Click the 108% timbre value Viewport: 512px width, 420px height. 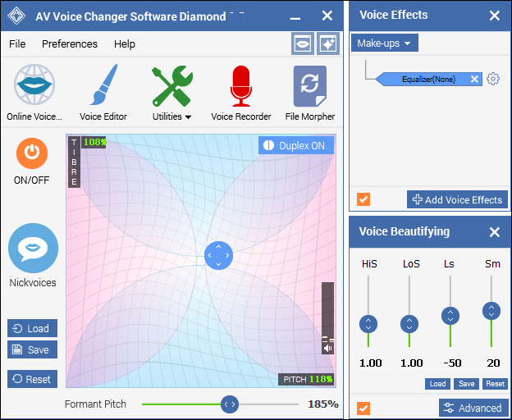pos(94,142)
